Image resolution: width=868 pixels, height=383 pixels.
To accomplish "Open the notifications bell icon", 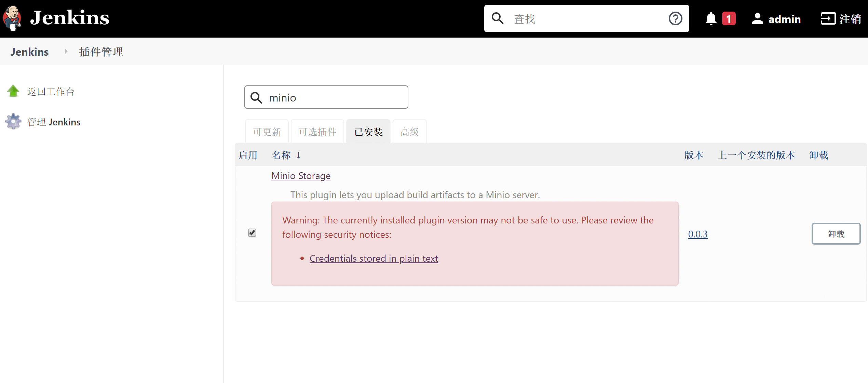I will (x=711, y=18).
